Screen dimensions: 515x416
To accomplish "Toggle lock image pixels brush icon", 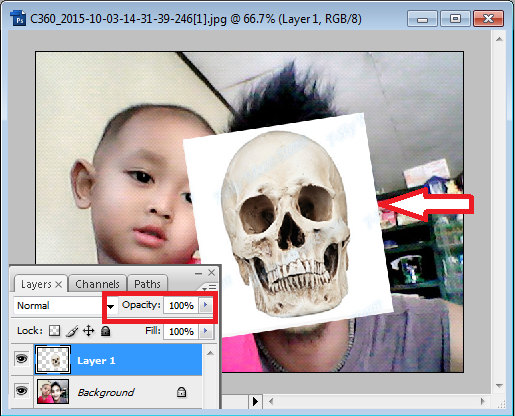I will (x=72, y=331).
